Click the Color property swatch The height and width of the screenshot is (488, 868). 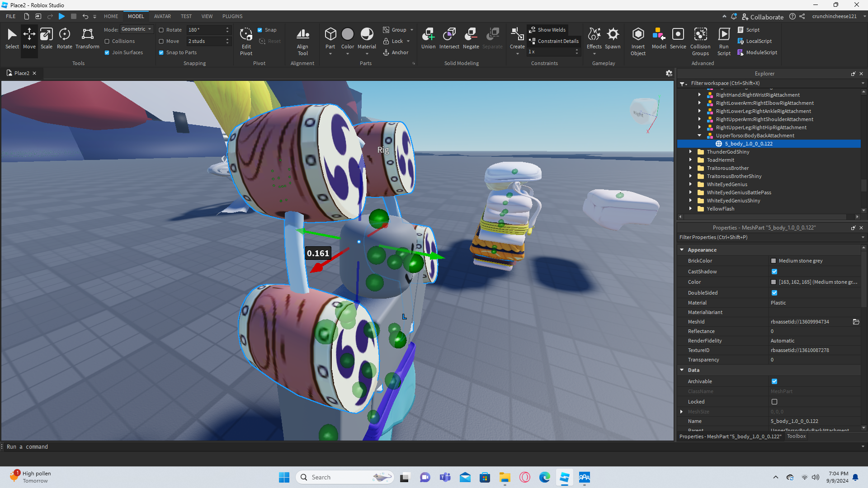774,282
